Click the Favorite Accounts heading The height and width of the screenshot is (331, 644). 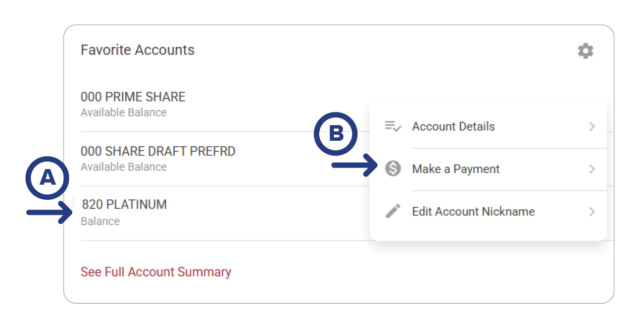click(137, 50)
